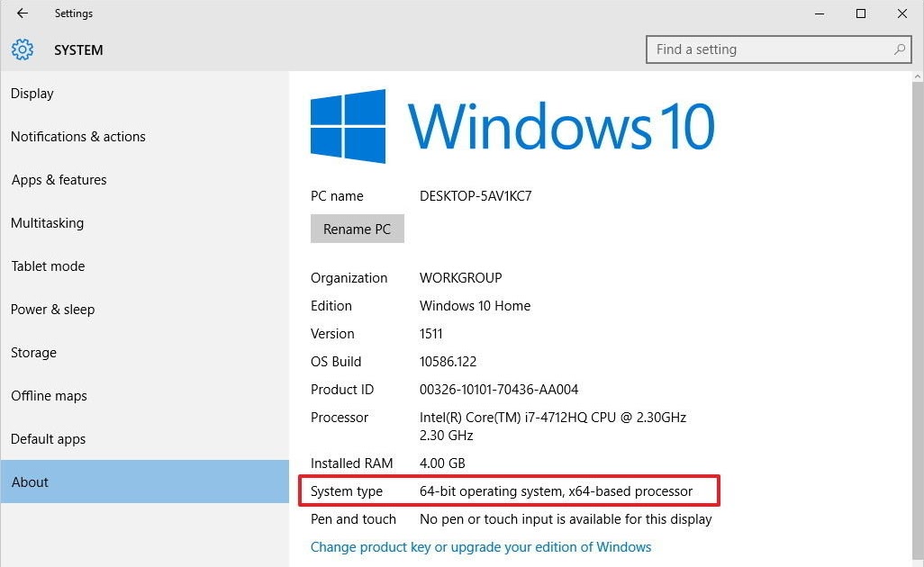Minimize the Settings window
Screen dimensions: 924x567
point(820,13)
